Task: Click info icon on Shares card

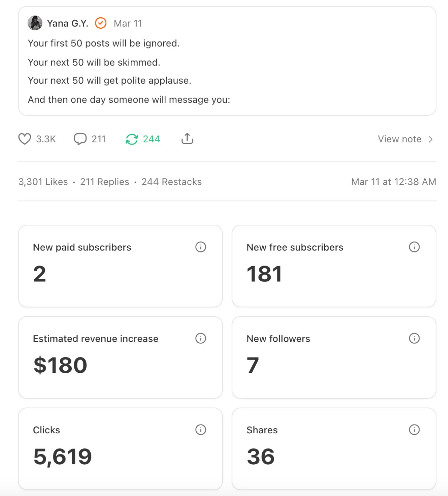Action: [x=414, y=430]
